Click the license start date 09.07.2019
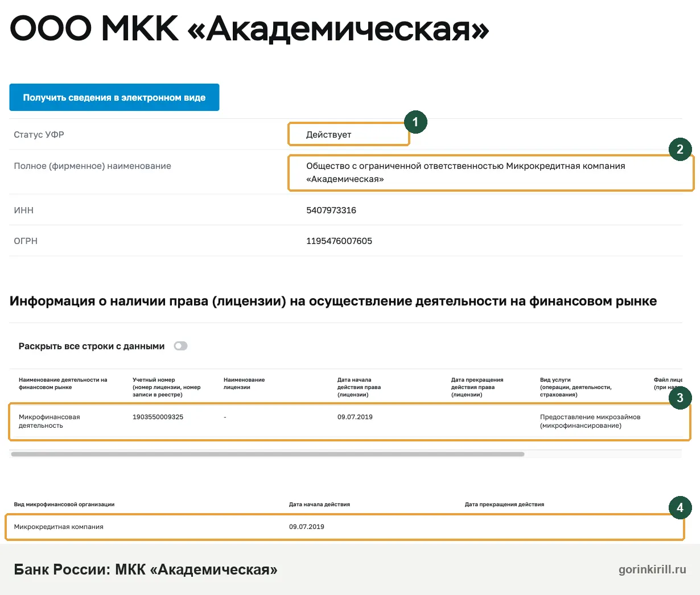 [355, 417]
